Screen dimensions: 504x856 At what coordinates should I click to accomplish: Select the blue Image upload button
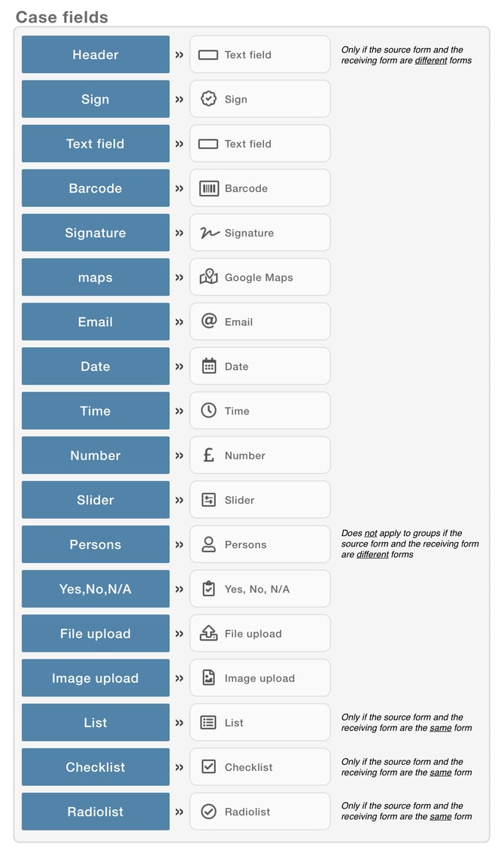coord(96,678)
